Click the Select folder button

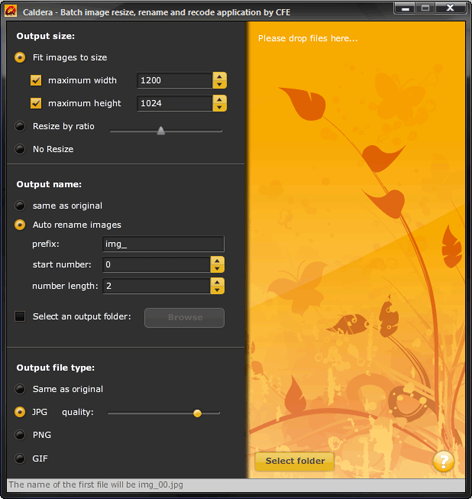point(295,461)
